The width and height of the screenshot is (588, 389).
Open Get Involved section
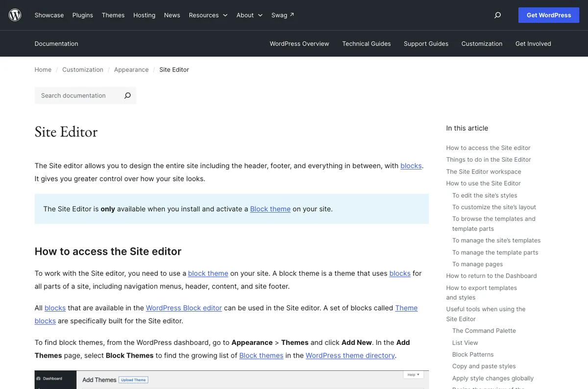(533, 44)
